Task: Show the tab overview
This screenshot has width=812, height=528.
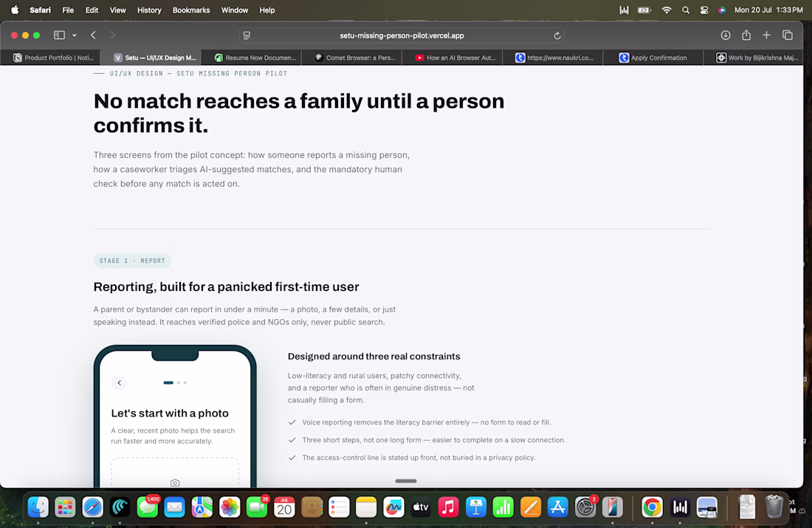Action: 788,35
